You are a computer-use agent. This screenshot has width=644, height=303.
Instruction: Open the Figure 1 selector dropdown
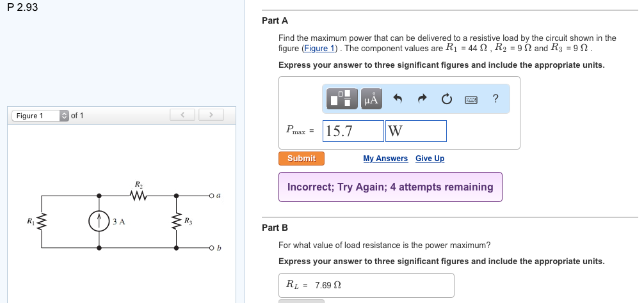(x=40, y=116)
